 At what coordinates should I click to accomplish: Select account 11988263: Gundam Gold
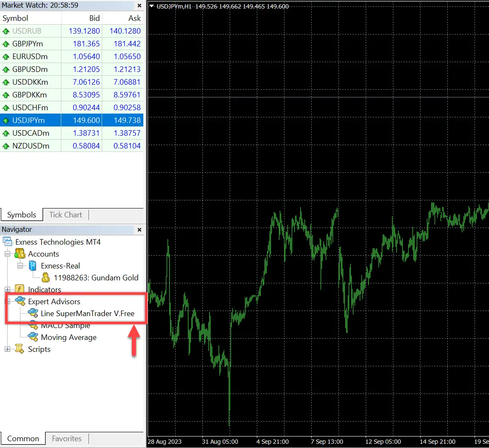coord(96,278)
